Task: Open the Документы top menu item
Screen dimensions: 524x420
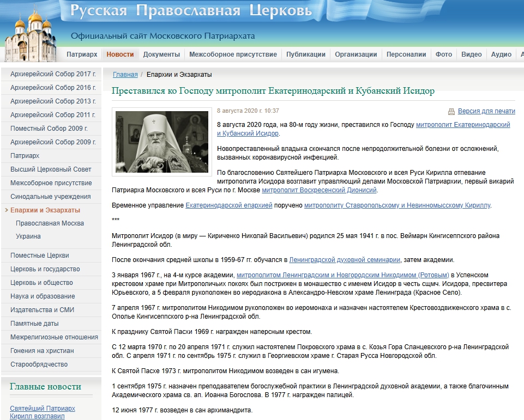Action: coord(161,54)
